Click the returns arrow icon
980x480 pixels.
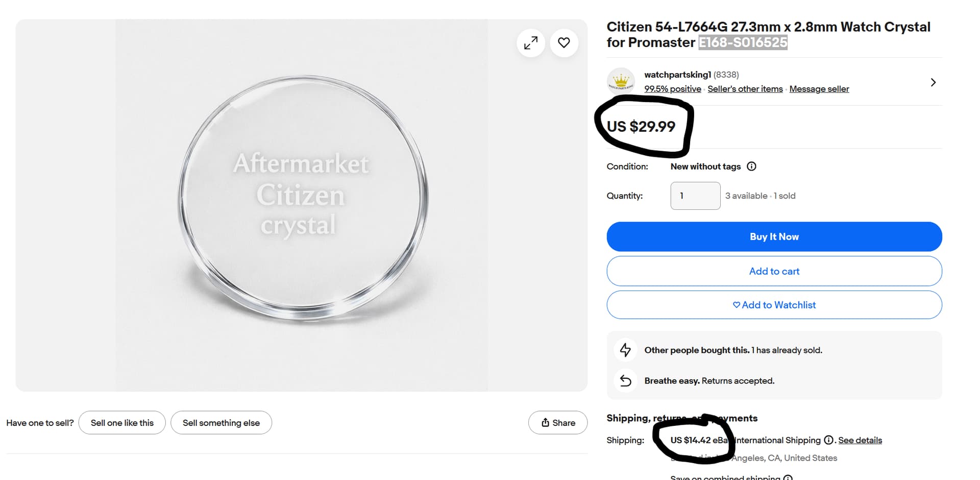pyautogui.click(x=625, y=380)
